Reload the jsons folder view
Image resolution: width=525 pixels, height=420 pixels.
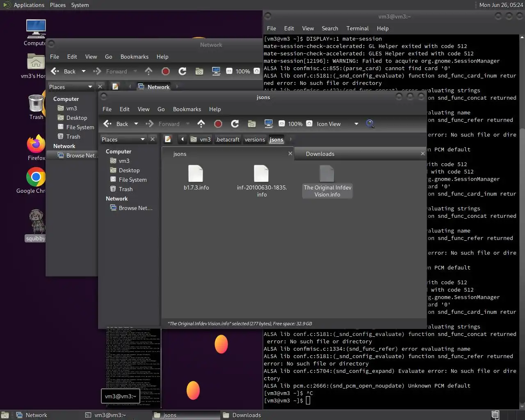235,124
